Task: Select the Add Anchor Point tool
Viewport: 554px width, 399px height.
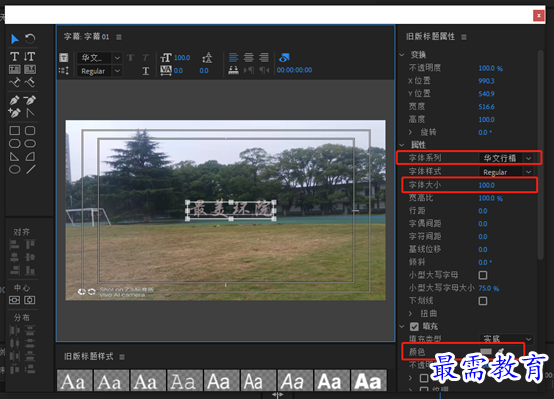Action: pos(14,113)
